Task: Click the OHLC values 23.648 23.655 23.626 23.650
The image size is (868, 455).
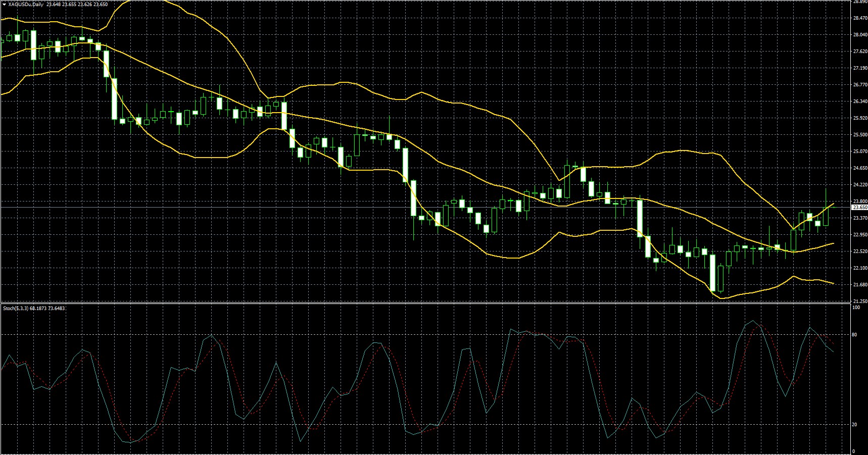Action: click(x=77, y=4)
